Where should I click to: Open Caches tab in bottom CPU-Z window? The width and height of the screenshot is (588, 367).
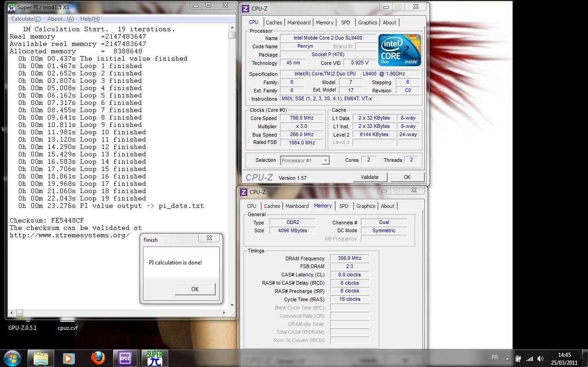point(272,206)
